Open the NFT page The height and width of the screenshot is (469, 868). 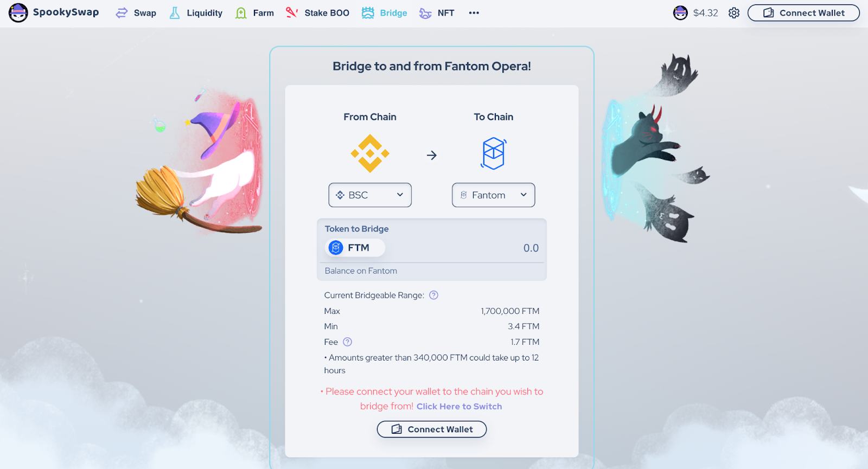(x=437, y=13)
